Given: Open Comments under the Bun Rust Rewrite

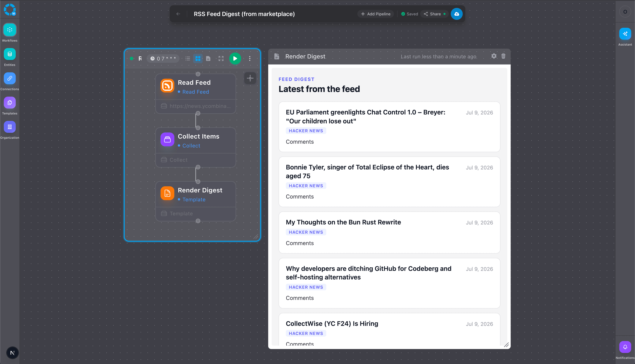Looking at the screenshot, I should (300, 243).
